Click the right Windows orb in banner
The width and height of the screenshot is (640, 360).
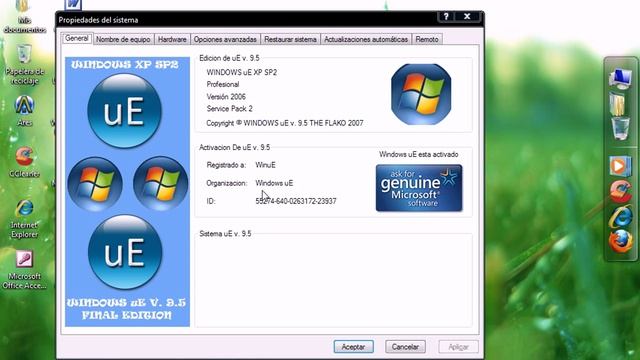tap(161, 184)
